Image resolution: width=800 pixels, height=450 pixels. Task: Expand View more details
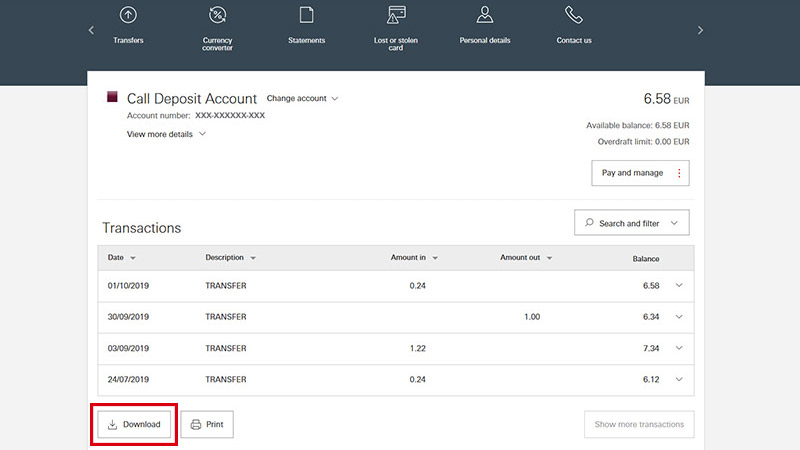(x=166, y=134)
